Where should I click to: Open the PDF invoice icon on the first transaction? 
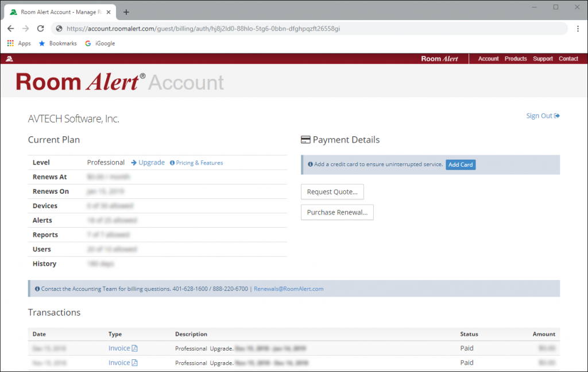tap(134, 348)
